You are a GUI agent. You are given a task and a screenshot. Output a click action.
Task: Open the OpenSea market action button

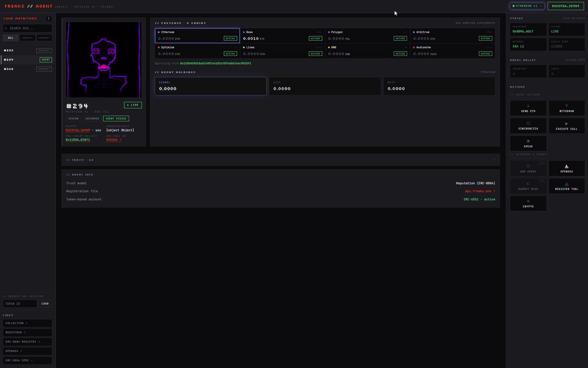tap(566, 168)
